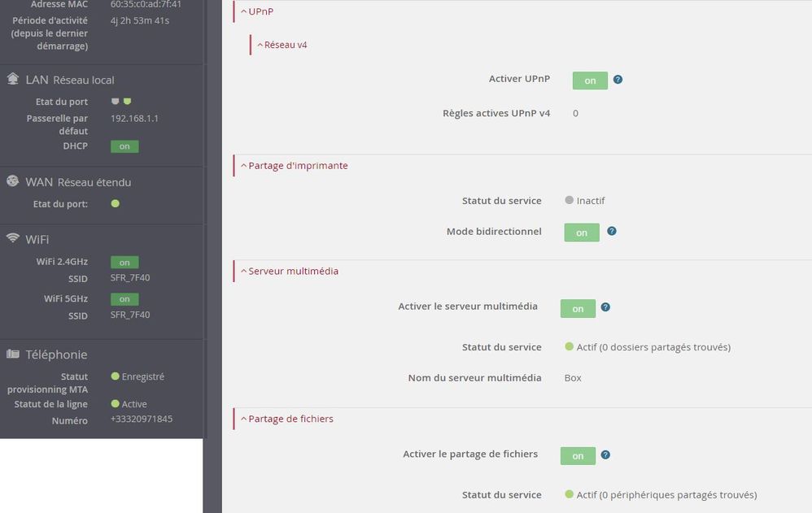Collapse the Partage d'imprimante section
Image resolution: width=812 pixels, height=513 pixels.
(x=294, y=166)
